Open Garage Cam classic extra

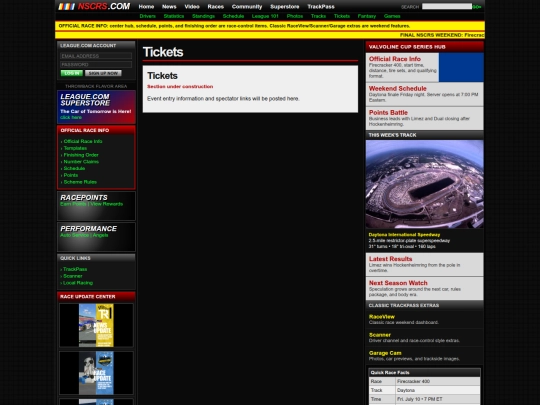point(385,353)
